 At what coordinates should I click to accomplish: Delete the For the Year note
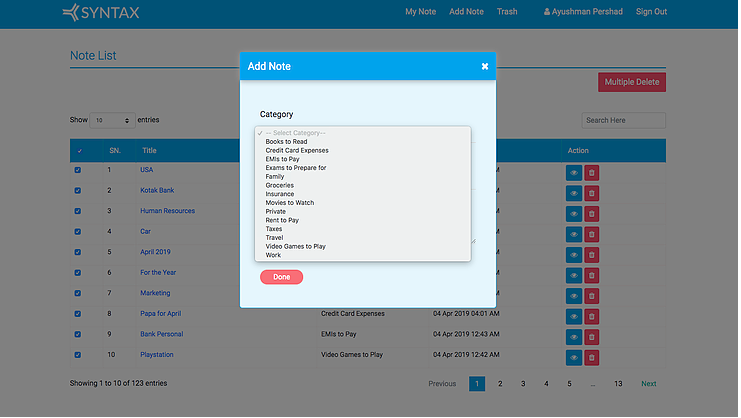pos(591,275)
